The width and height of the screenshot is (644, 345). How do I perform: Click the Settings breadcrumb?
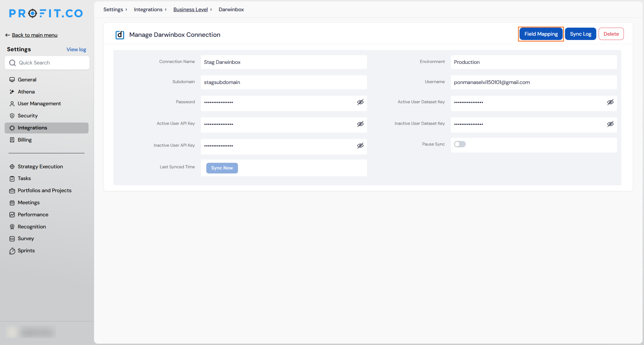click(x=113, y=9)
